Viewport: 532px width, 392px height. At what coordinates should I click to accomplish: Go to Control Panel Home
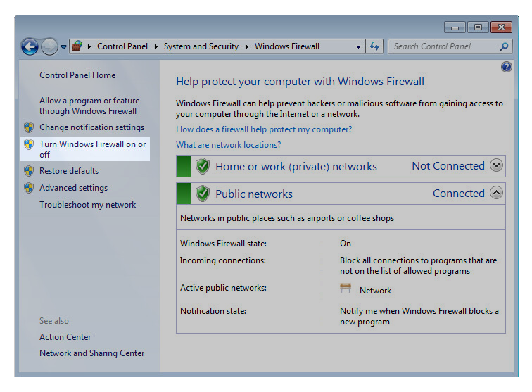click(77, 75)
